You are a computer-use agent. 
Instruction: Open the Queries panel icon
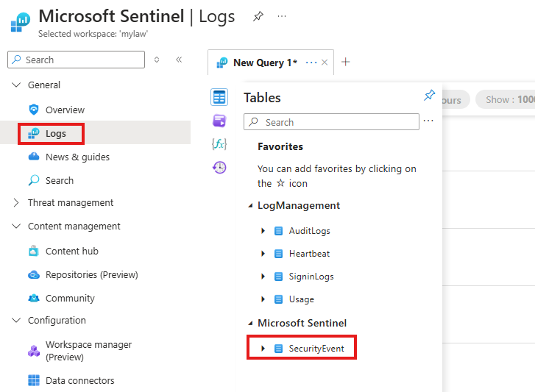click(219, 121)
